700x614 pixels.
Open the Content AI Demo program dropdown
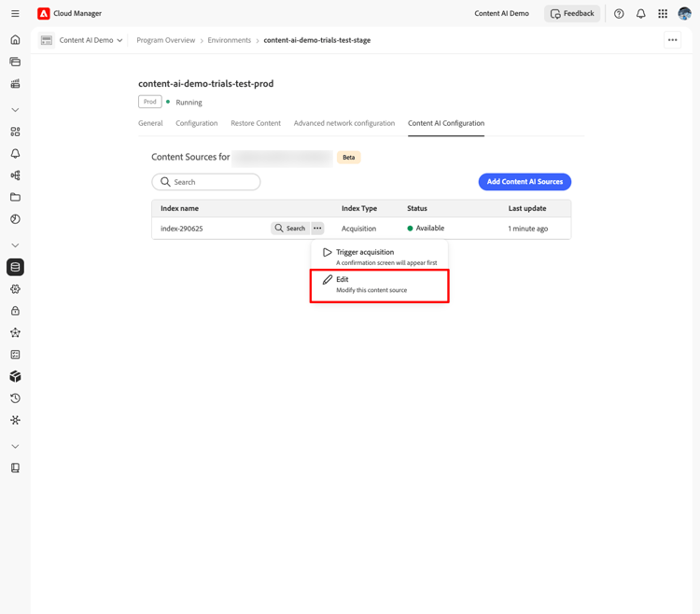pyautogui.click(x=91, y=40)
